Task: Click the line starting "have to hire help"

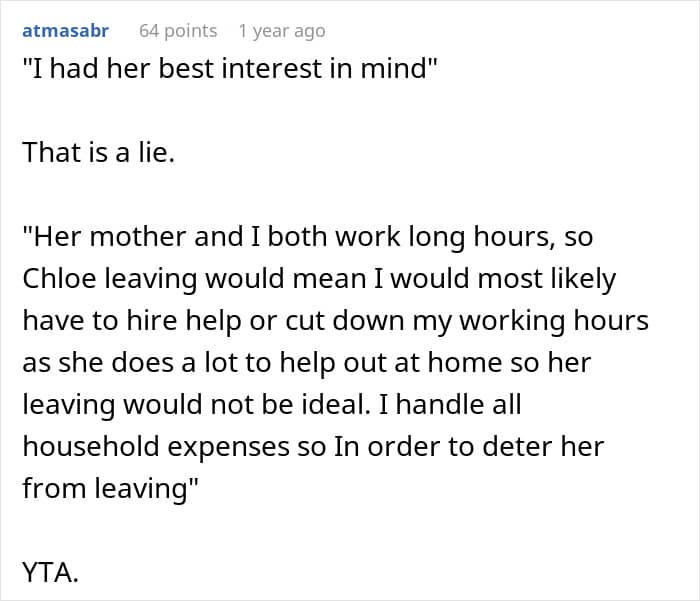Action: [x=335, y=322]
